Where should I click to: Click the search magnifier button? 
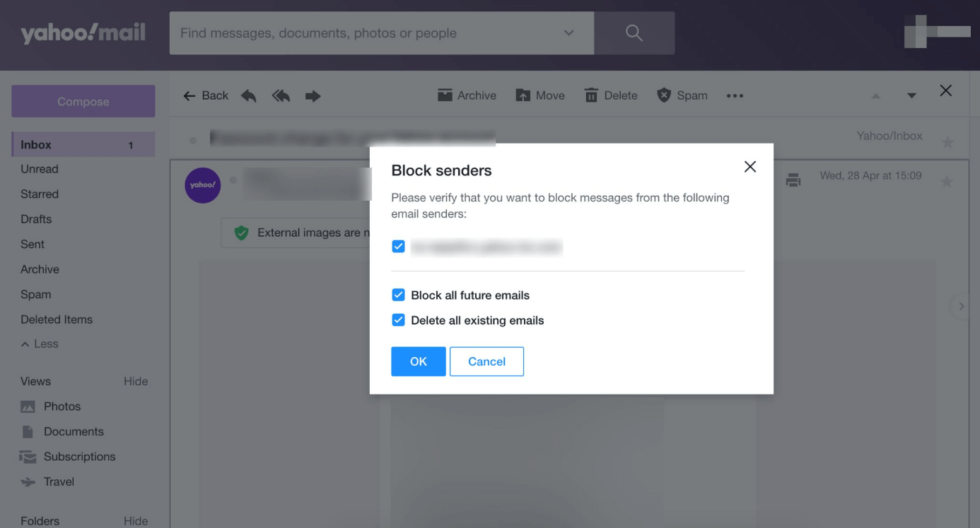634,33
